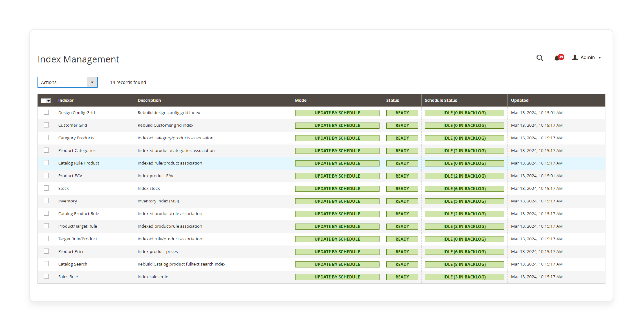Check the Catalog Product Rule checkbox
The width and height of the screenshot is (644, 331).
point(46,213)
